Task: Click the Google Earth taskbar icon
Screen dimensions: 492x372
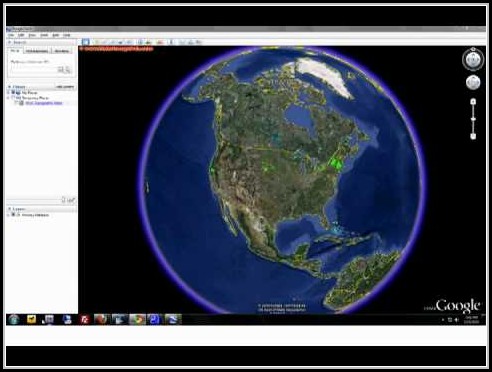Action: pyautogui.click(x=173, y=319)
